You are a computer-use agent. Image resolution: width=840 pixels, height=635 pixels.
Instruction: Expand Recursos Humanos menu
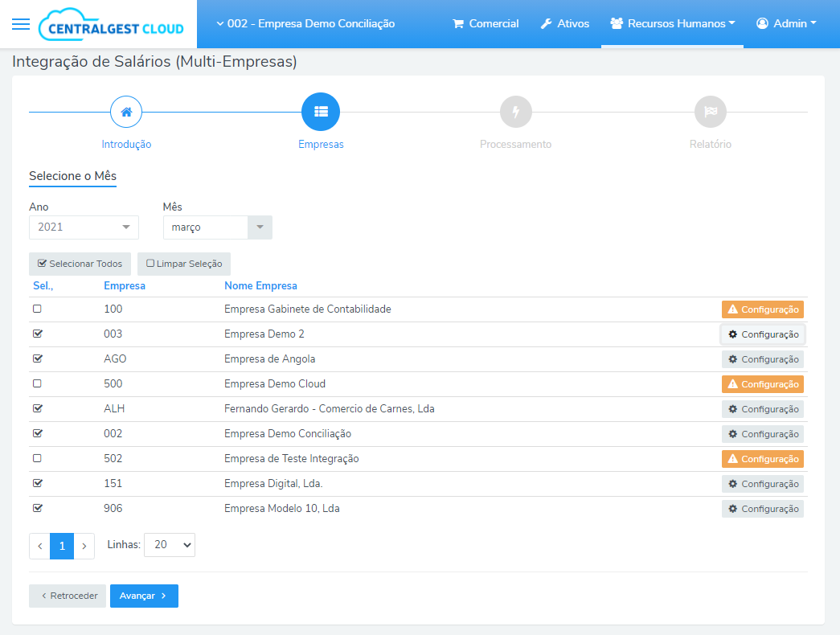coord(672,23)
